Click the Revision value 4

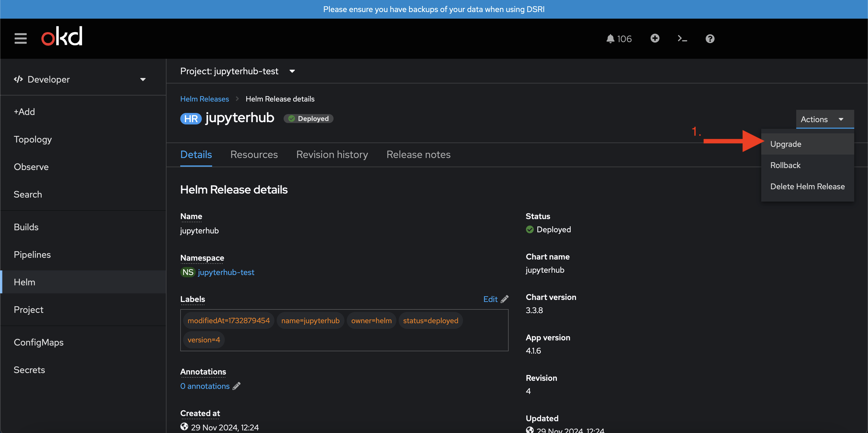coord(528,391)
